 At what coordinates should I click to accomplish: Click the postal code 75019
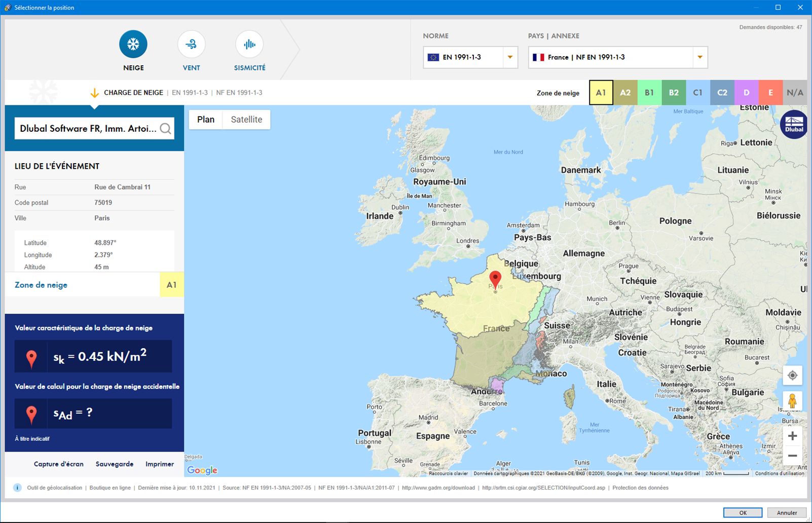click(103, 203)
